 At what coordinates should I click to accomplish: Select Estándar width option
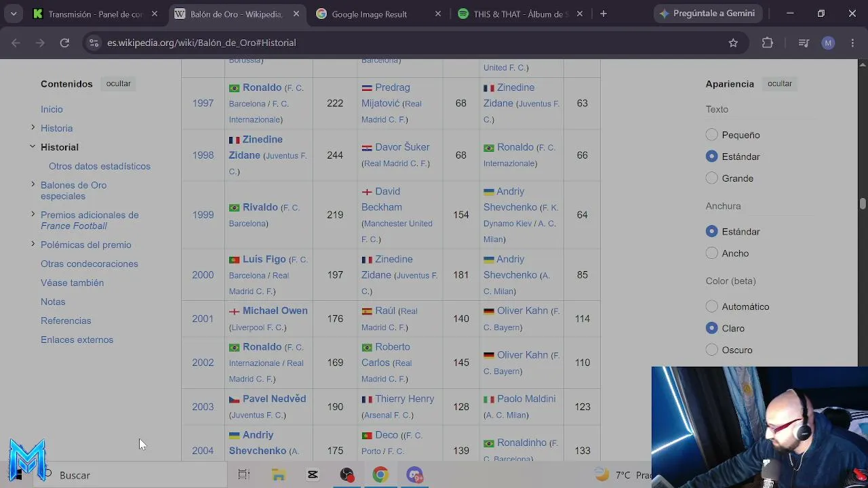pos(711,231)
